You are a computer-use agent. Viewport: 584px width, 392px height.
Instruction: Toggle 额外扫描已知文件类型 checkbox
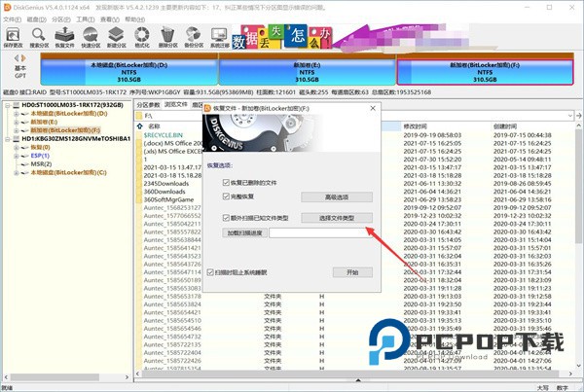click(225, 219)
